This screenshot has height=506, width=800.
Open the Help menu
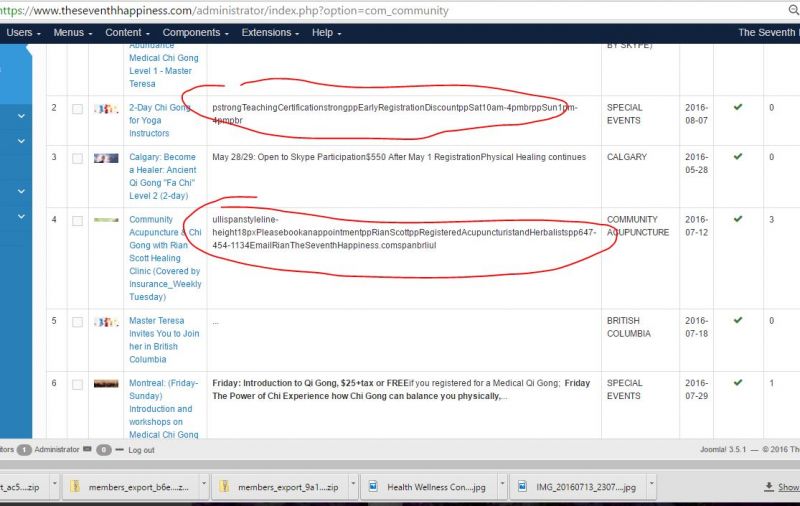327,33
